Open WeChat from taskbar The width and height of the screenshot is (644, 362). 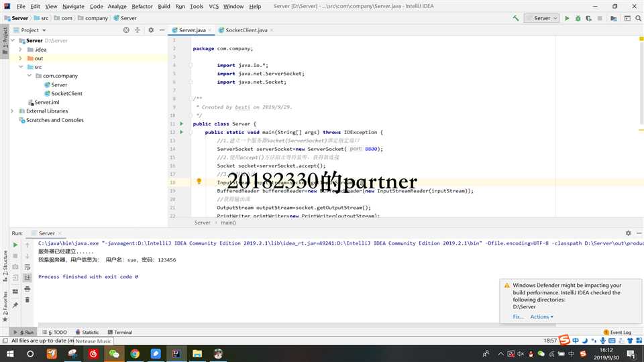(114, 353)
